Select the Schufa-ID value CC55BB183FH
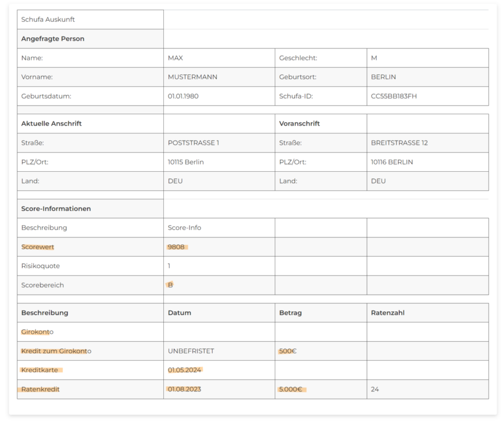 tap(393, 96)
